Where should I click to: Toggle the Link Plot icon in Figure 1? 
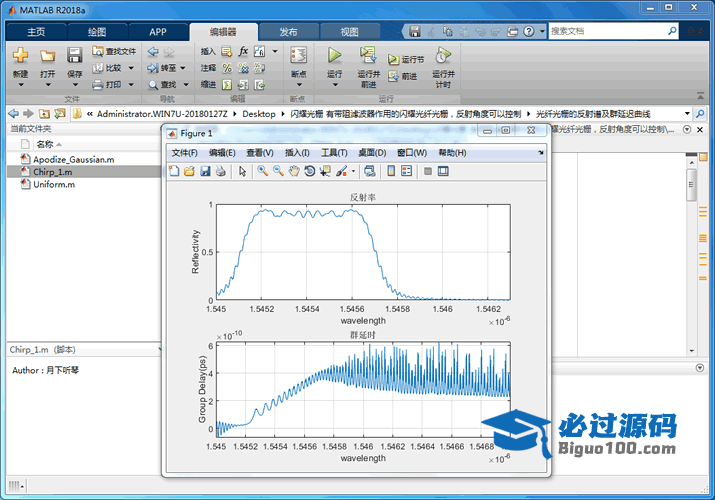(370, 171)
